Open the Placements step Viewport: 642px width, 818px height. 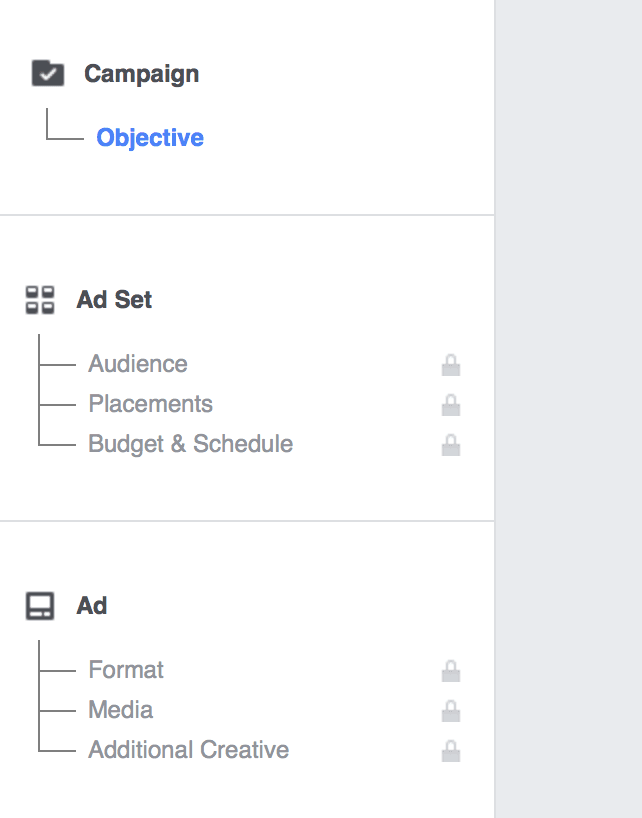150,404
